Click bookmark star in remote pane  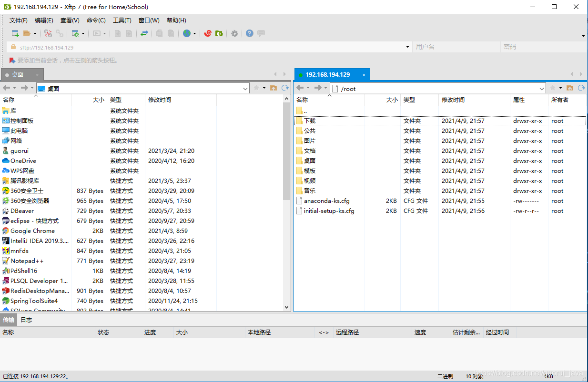point(553,88)
